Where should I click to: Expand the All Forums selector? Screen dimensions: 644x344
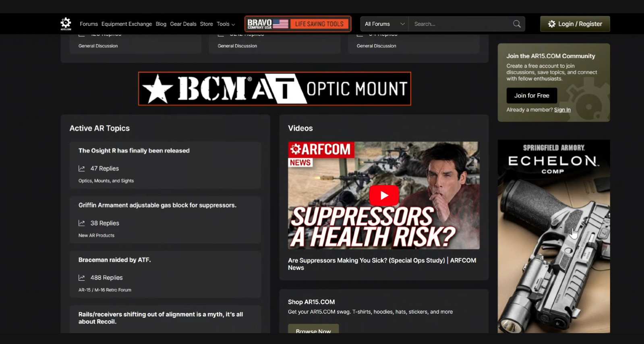pos(384,24)
